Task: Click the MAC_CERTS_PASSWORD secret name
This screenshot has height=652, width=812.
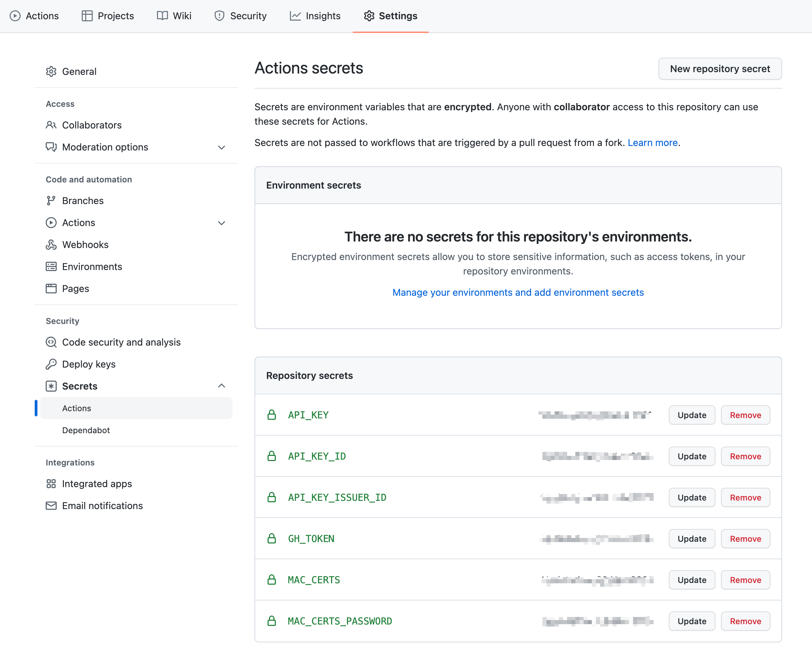Action: 340,621
